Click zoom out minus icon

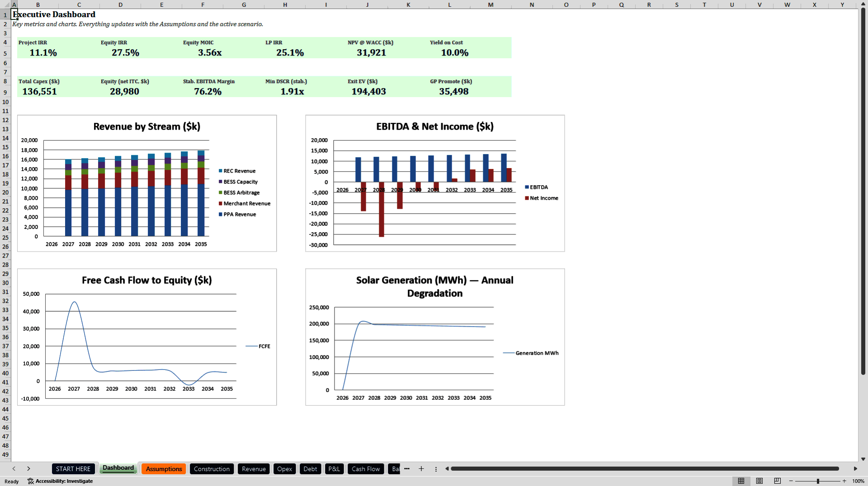click(791, 481)
